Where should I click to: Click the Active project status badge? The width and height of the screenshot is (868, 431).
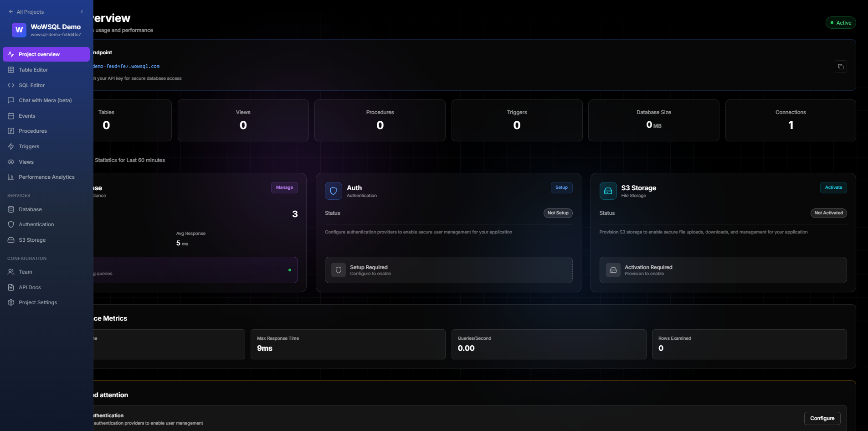841,22
